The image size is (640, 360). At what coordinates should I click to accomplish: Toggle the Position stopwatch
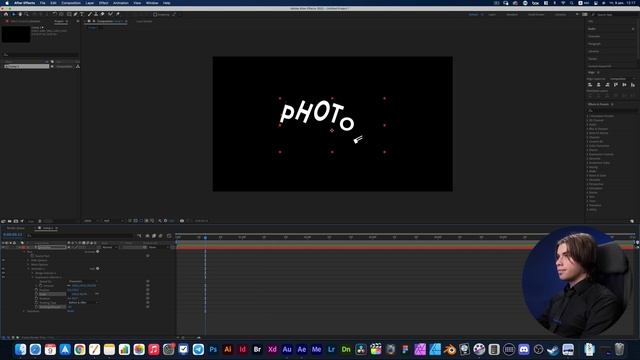coord(36,290)
